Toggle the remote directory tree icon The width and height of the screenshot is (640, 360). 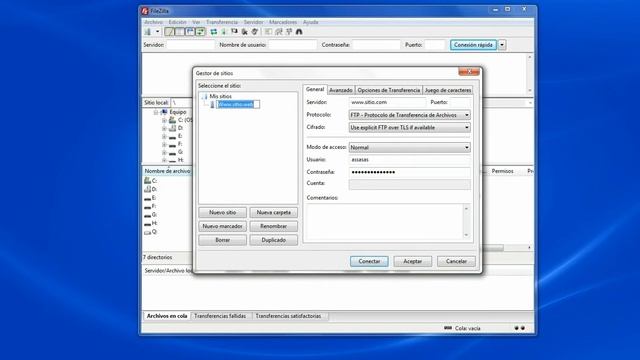pos(190,32)
